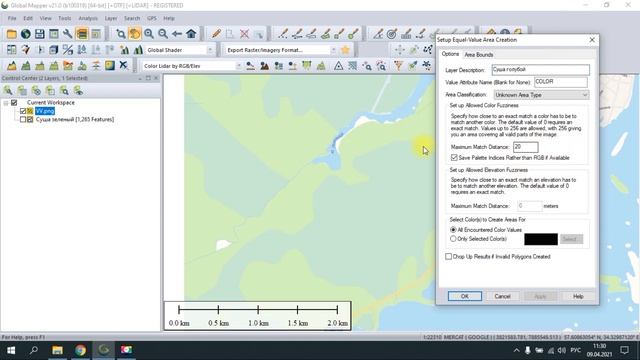The width and height of the screenshot is (640, 360).
Task: Select the VV.png layer row
Action: 44,111
